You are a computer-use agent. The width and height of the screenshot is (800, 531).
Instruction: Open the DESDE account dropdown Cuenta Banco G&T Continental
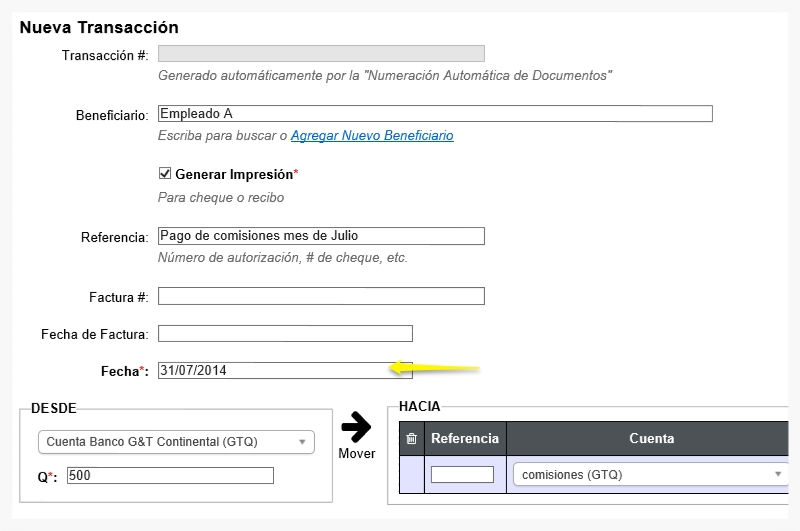point(176,442)
